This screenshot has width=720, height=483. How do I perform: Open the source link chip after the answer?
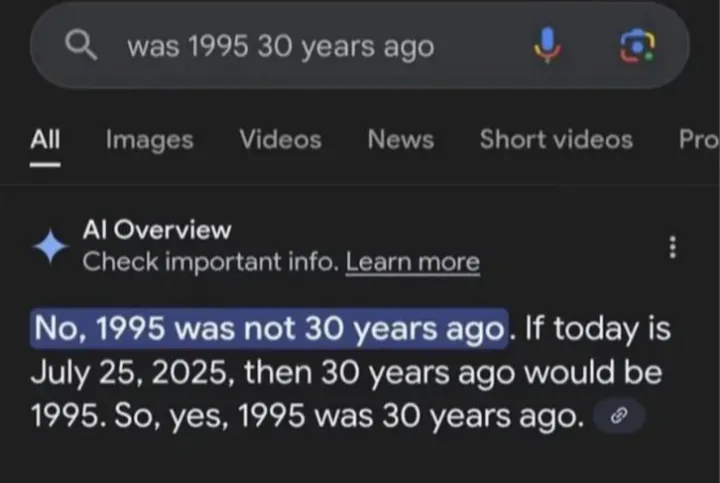pyautogui.click(x=619, y=416)
